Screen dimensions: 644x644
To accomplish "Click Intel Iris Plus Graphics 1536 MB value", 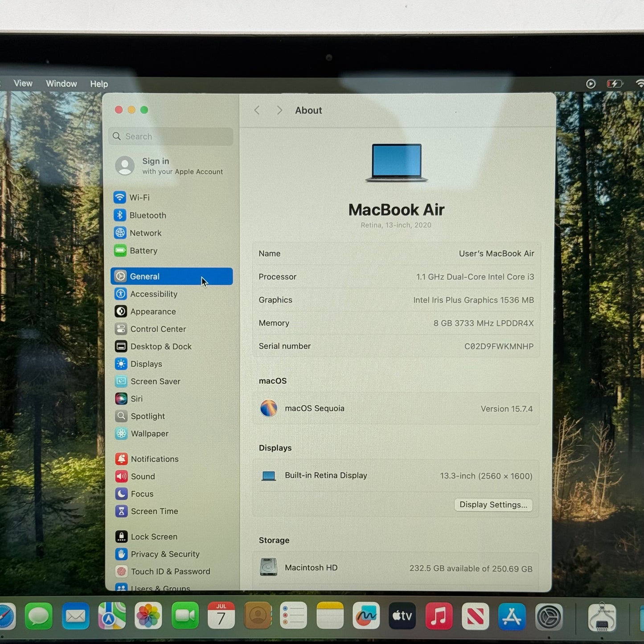I will pyautogui.click(x=473, y=300).
